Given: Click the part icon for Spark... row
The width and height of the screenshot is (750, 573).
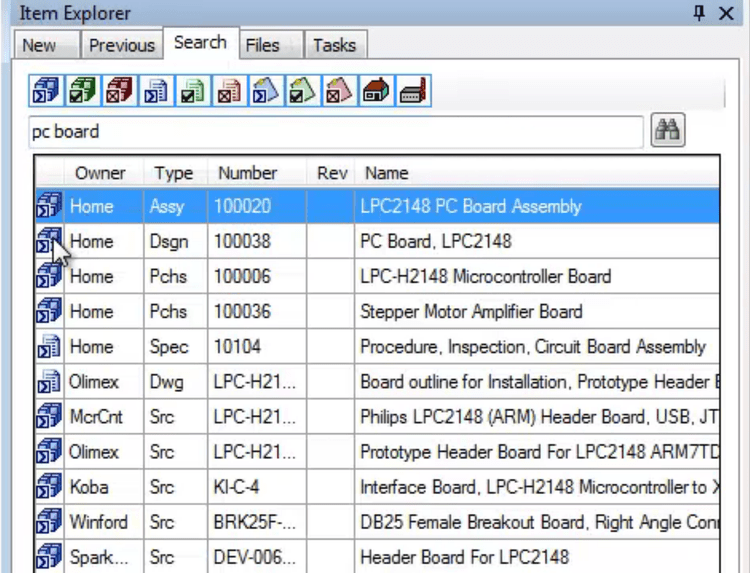Looking at the screenshot, I should click(x=49, y=557).
